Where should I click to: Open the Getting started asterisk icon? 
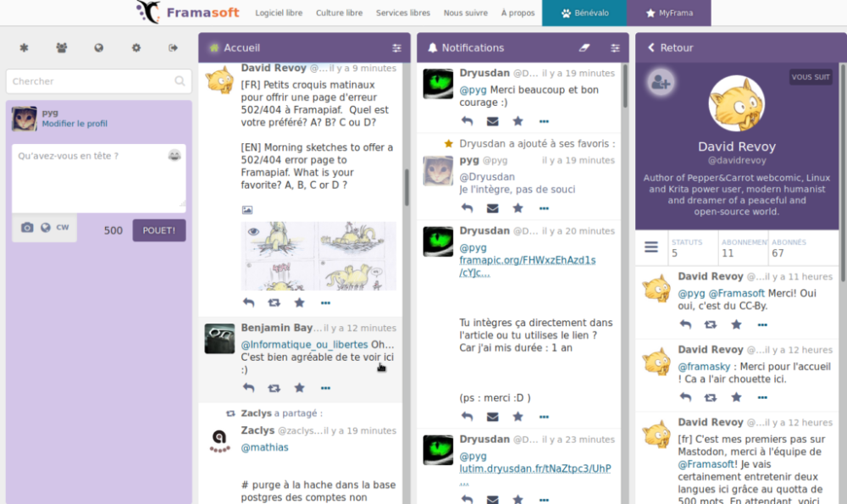pyautogui.click(x=24, y=48)
